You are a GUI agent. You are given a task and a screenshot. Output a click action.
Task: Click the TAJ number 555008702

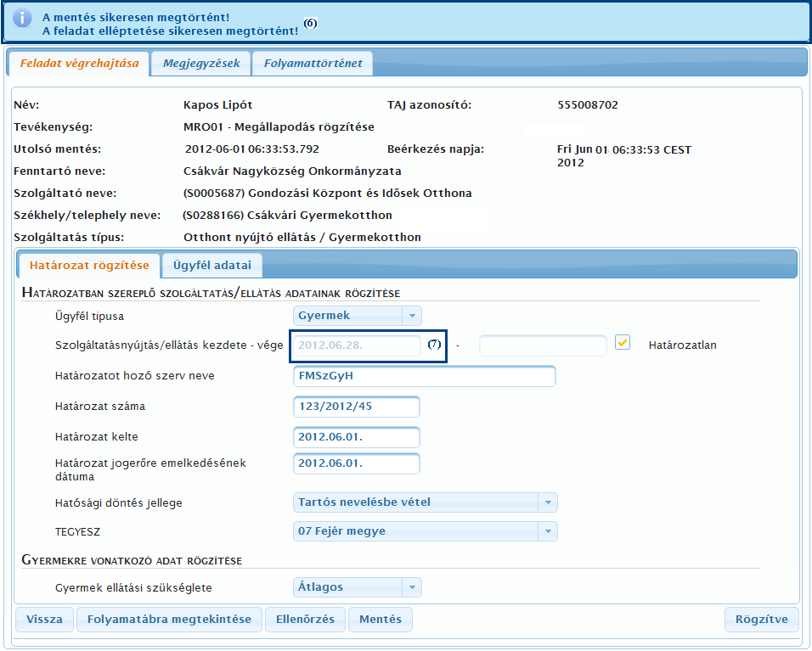588,105
